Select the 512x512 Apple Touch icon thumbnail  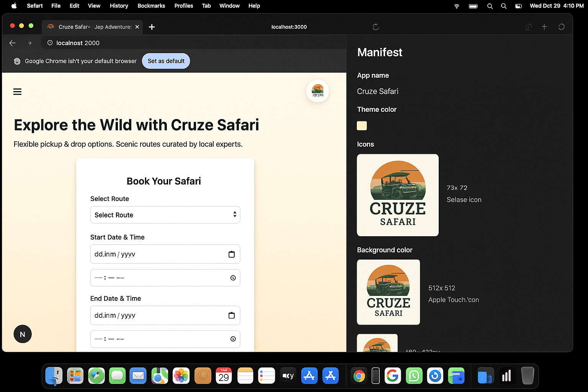point(388,292)
